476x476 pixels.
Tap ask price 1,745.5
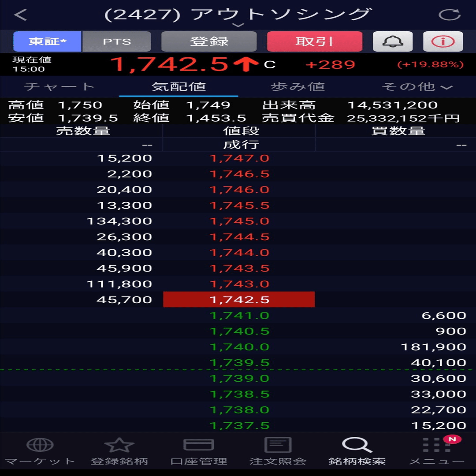point(239,205)
